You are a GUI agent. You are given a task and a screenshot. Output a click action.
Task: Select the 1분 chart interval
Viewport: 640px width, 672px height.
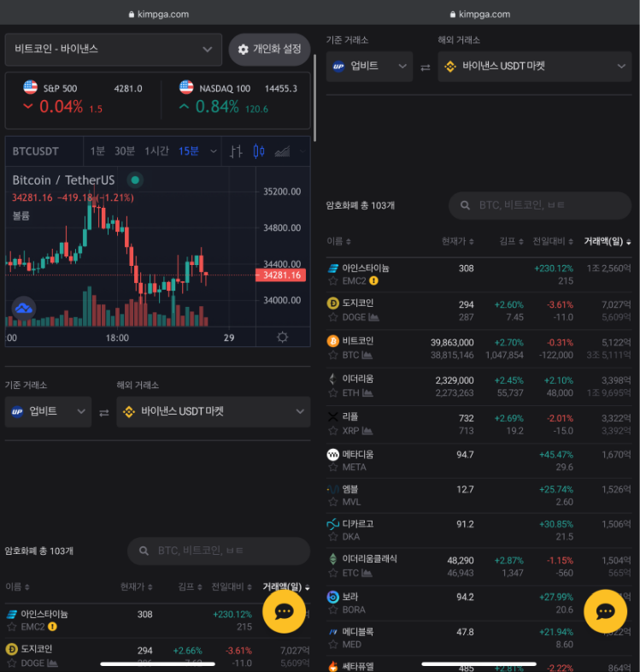point(97,150)
